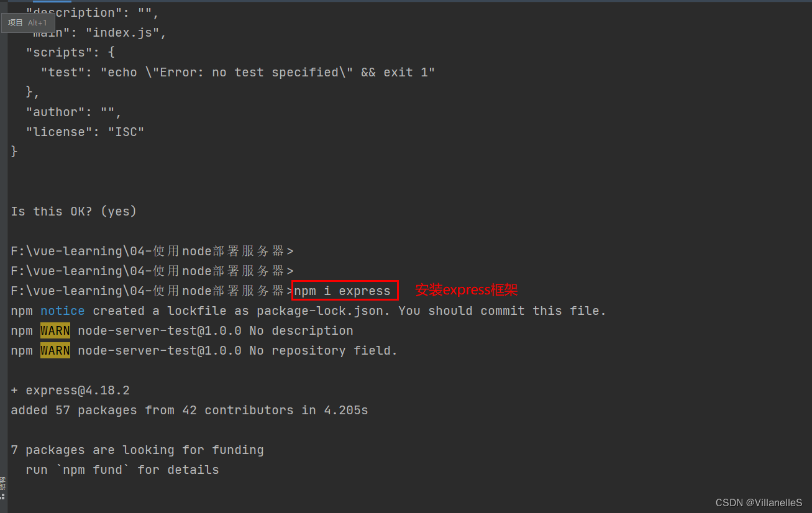
Task: Click the tool window icon at bottom-left
Action: click(x=3, y=496)
